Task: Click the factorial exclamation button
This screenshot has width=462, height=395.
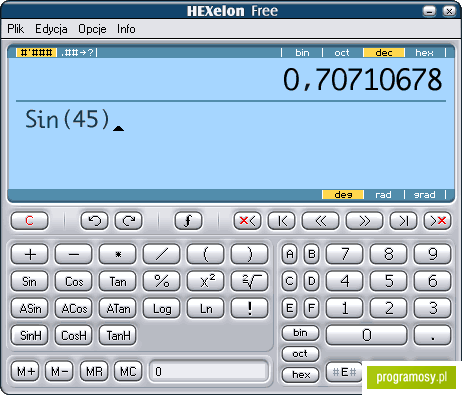Action: pyautogui.click(x=250, y=308)
